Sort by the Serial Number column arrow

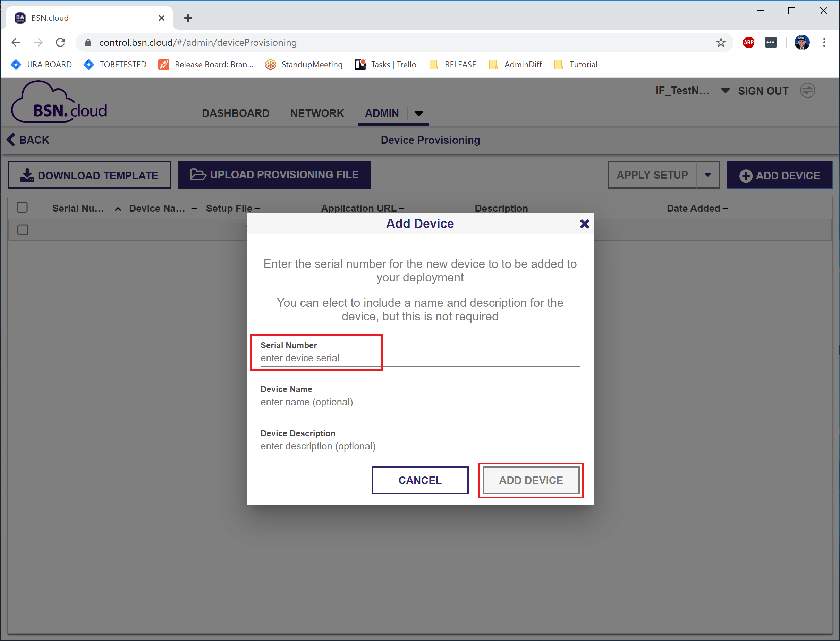(x=118, y=209)
